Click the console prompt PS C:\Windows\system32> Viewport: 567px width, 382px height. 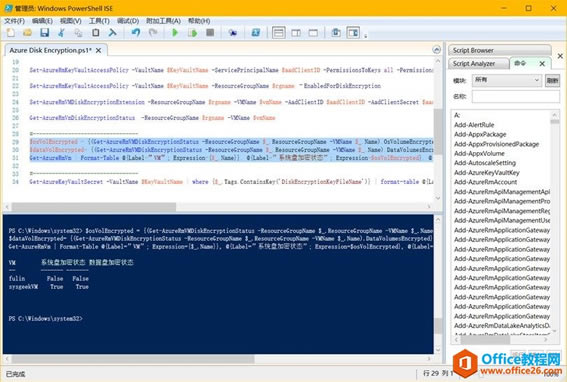click(x=46, y=319)
